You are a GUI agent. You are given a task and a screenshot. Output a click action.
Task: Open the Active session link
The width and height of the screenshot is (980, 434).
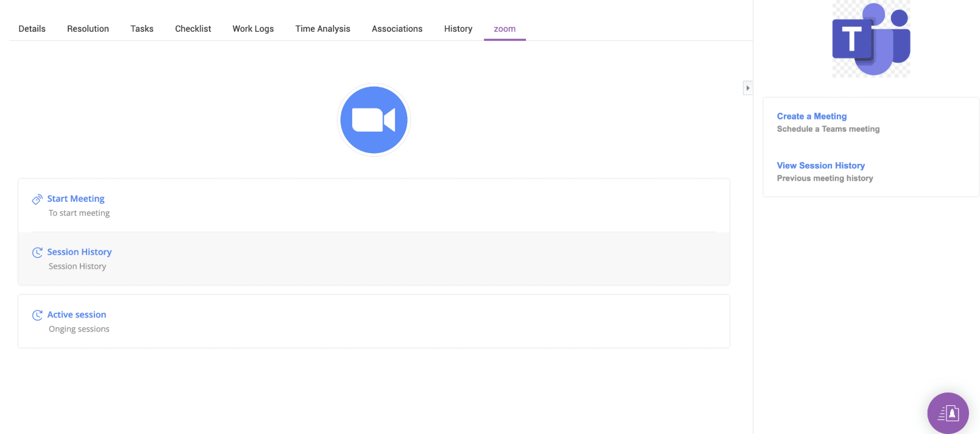click(77, 315)
